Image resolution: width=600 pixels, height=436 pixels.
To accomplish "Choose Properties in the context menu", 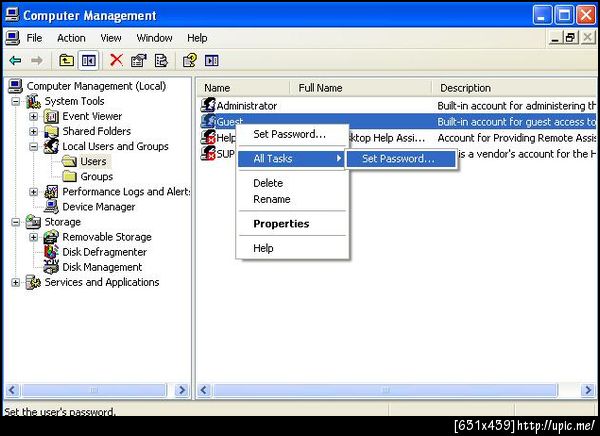I will pyautogui.click(x=281, y=224).
